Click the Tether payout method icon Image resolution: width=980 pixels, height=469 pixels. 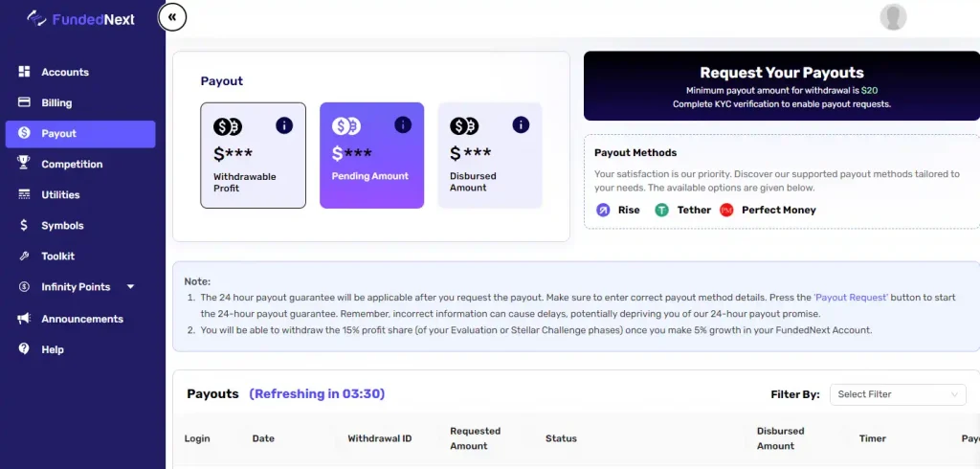click(x=662, y=211)
